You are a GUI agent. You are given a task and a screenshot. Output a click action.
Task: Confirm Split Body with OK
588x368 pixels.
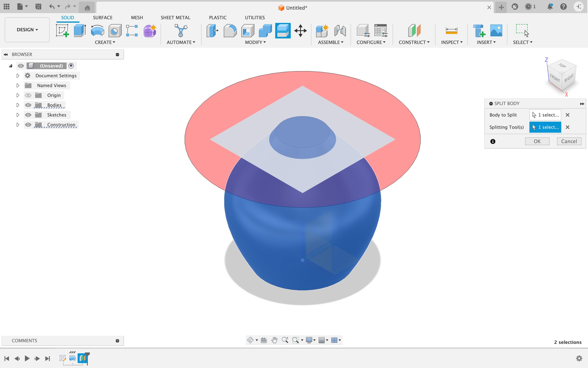(537, 141)
